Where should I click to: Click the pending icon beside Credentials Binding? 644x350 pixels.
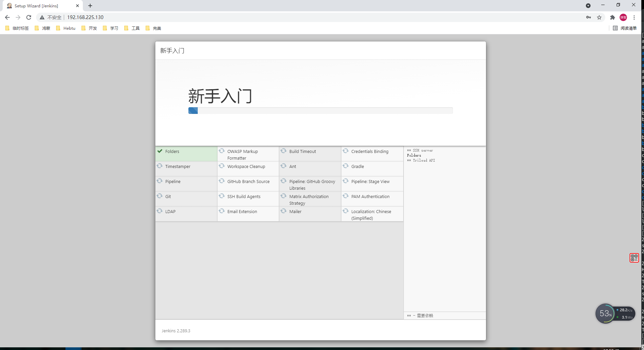346,151
